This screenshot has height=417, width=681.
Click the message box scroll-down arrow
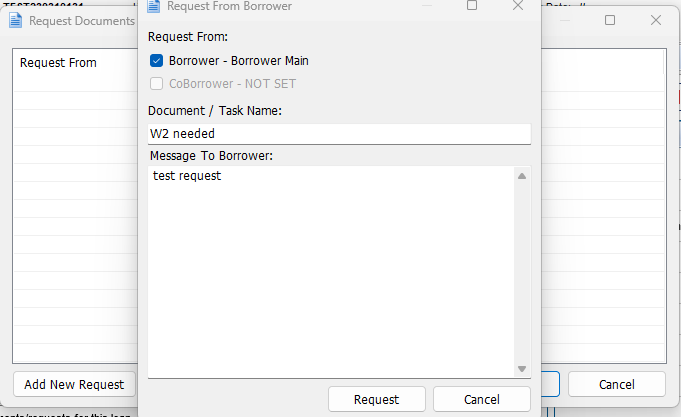[522, 369]
